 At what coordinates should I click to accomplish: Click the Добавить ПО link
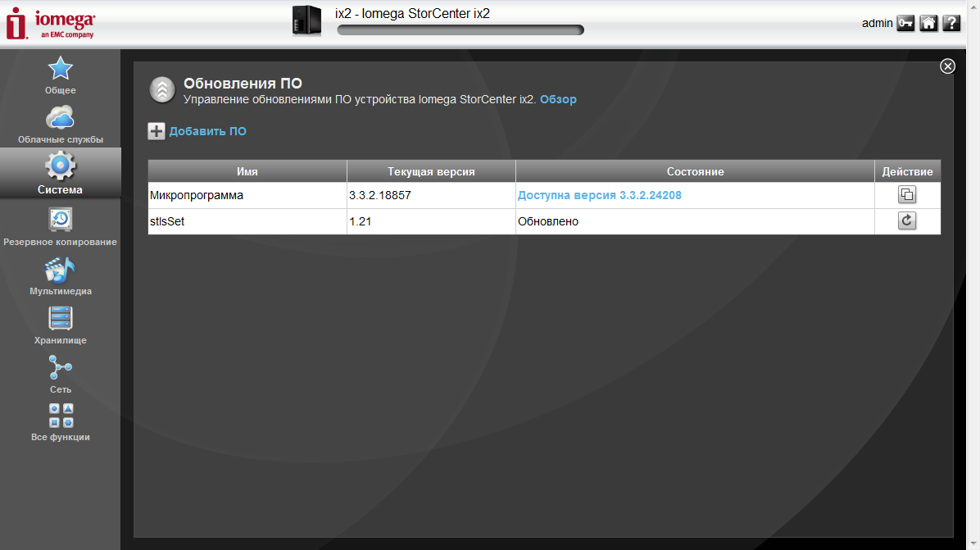click(x=207, y=131)
